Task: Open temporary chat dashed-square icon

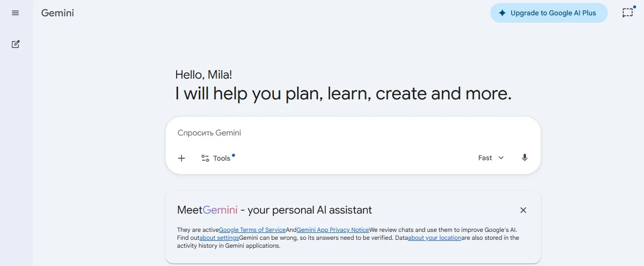Action: tap(627, 13)
